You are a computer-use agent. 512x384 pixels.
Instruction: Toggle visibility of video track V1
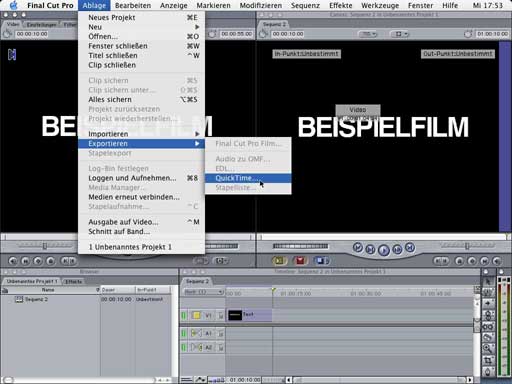point(184,315)
